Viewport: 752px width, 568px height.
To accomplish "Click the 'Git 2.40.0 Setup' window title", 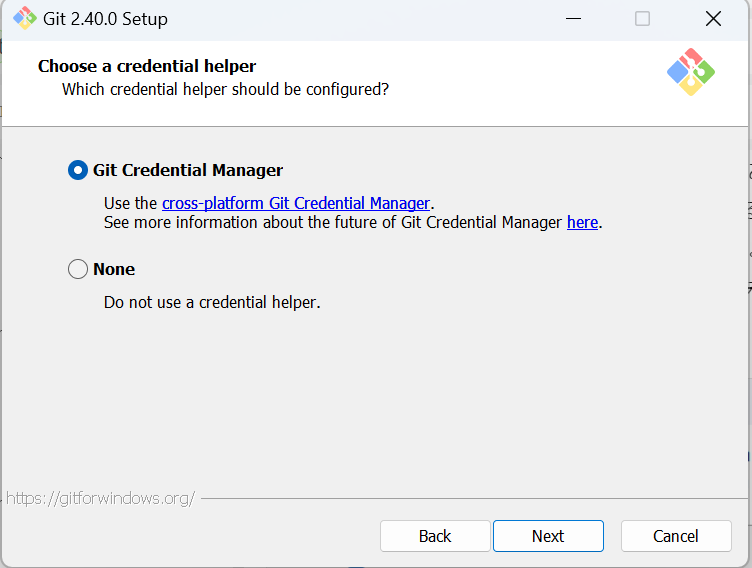I will (x=106, y=19).
